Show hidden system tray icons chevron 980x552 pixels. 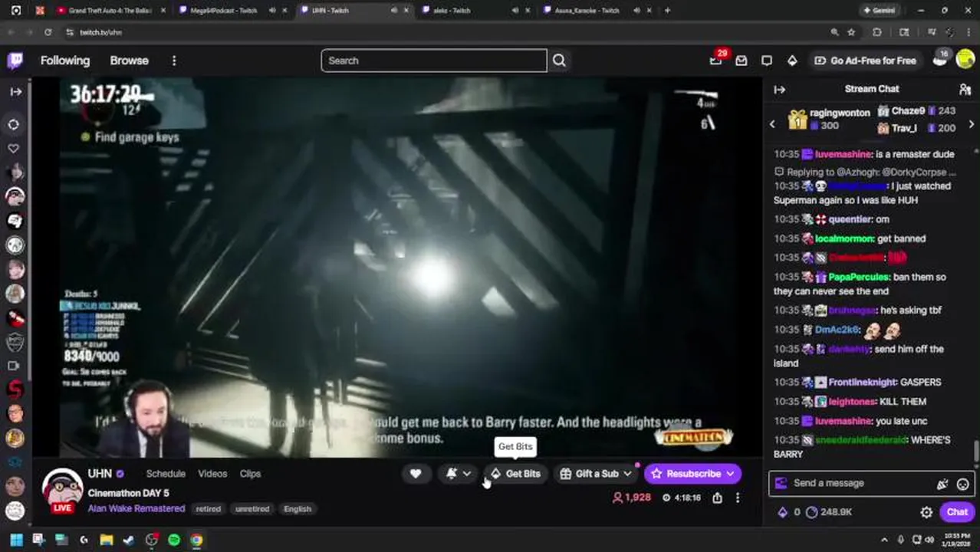click(x=884, y=540)
